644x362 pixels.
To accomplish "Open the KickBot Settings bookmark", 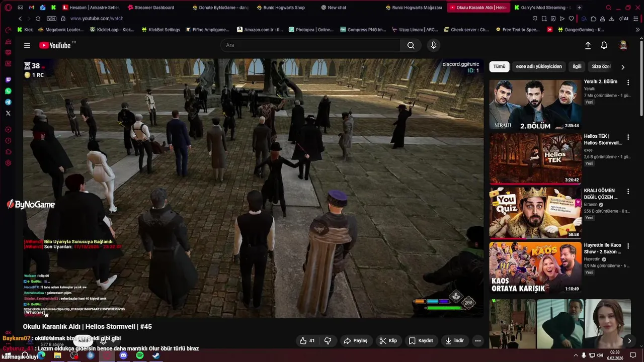I will [x=160, y=30].
